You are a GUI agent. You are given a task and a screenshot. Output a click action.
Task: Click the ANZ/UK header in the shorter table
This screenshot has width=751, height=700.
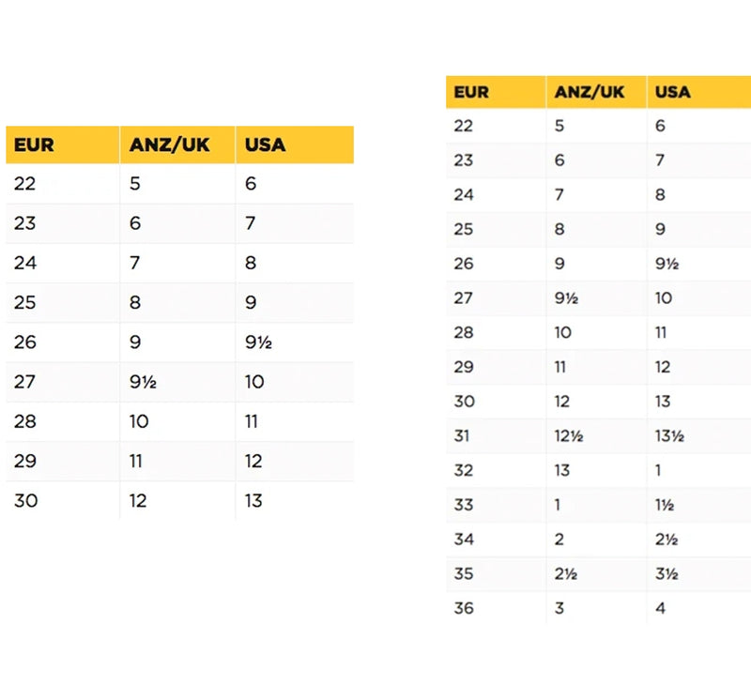(169, 145)
